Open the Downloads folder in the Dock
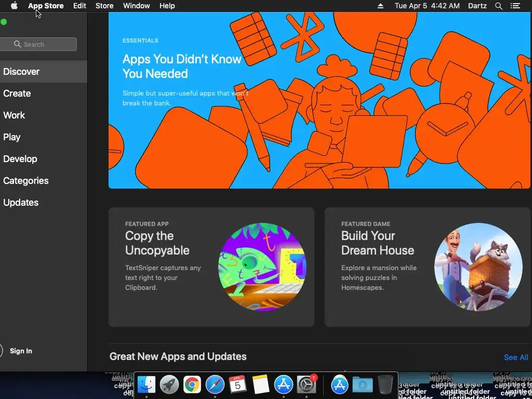The width and height of the screenshot is (532, 399). [x=362, y=384]
